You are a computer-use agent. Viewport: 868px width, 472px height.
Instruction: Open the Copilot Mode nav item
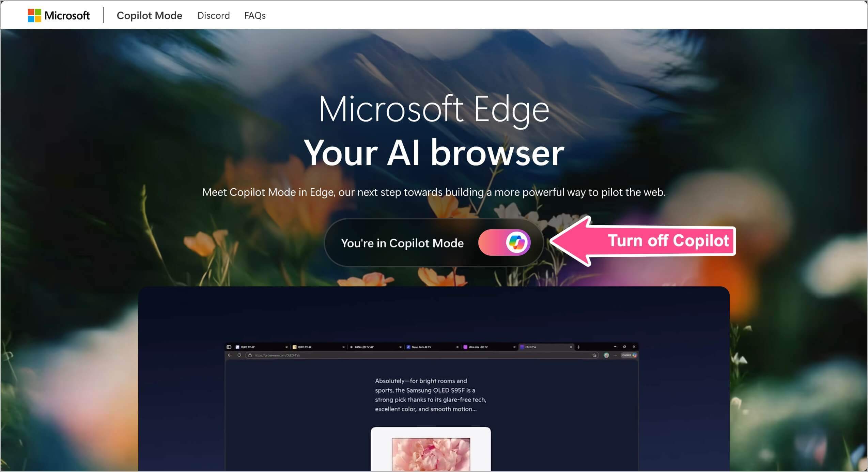click(x=149, y=15)
